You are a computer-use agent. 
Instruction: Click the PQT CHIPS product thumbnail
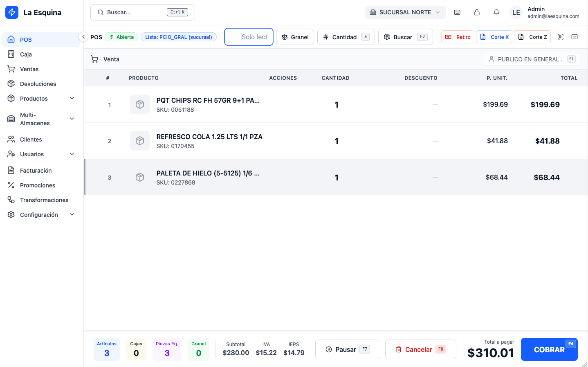(x=140, y=104)
